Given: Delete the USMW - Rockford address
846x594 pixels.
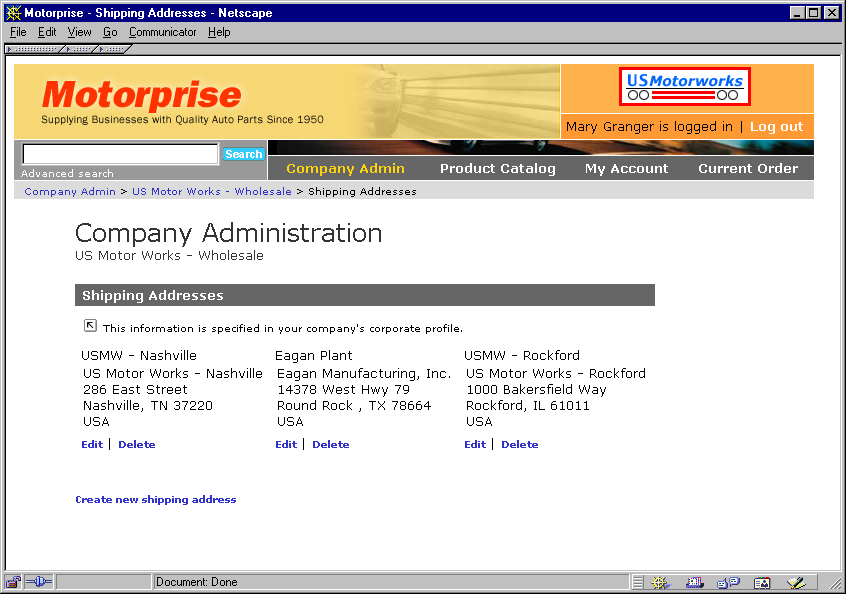Looking at the screenshot, I should point(520,445).
